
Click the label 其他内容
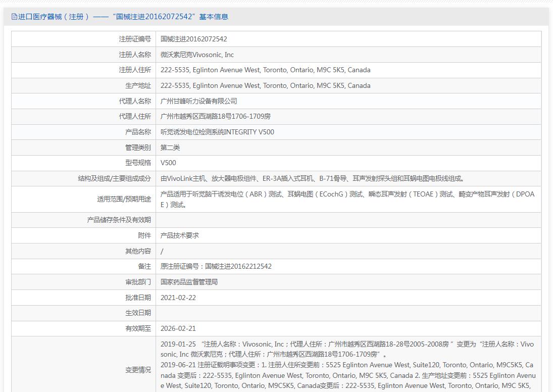click(138, 251)
